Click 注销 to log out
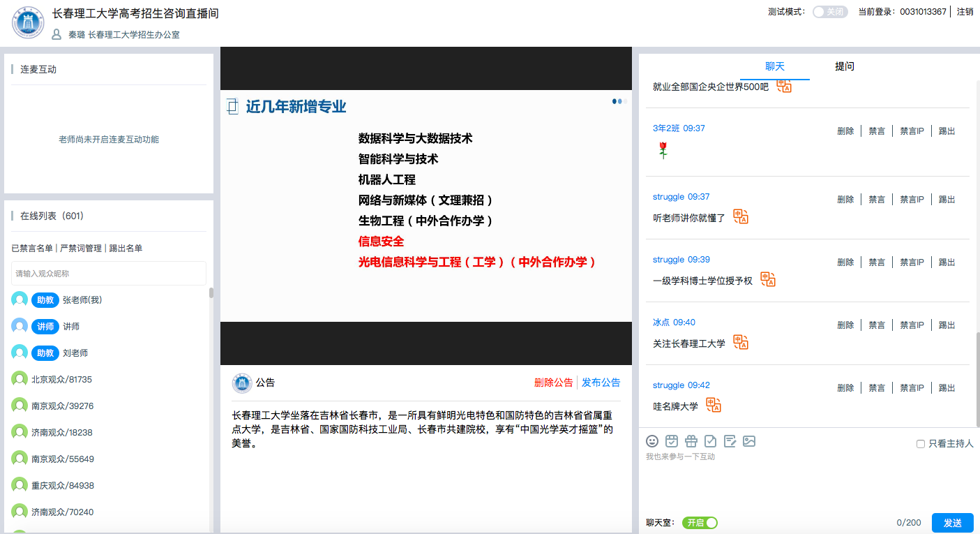The image size is (980, 534). pos(965,12)
